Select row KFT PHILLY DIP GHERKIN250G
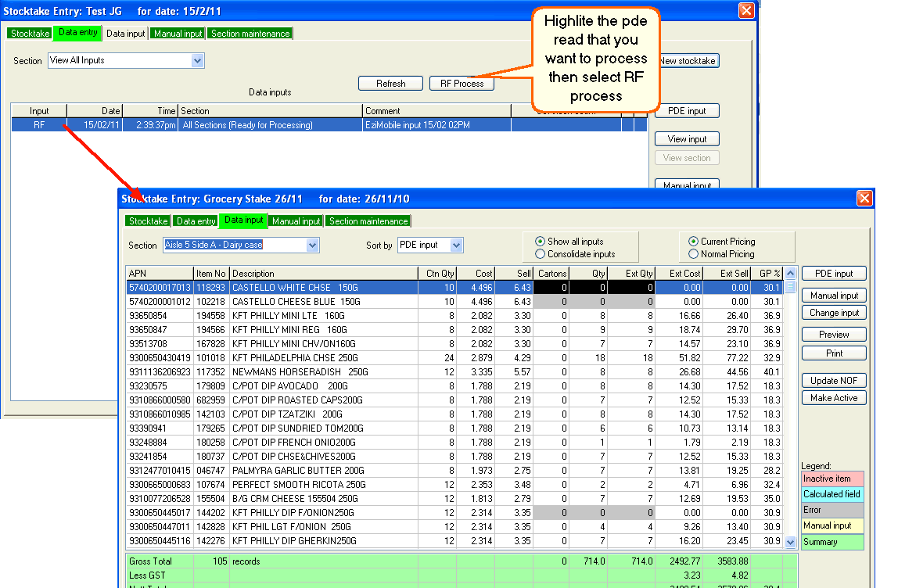This screenshot has width=898, height=588. 454,541
